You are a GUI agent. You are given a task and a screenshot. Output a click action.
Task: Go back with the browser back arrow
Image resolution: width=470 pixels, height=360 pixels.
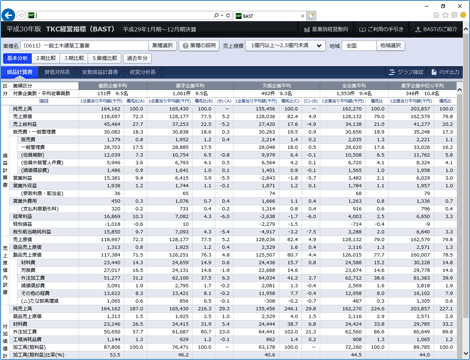[8, 15]
